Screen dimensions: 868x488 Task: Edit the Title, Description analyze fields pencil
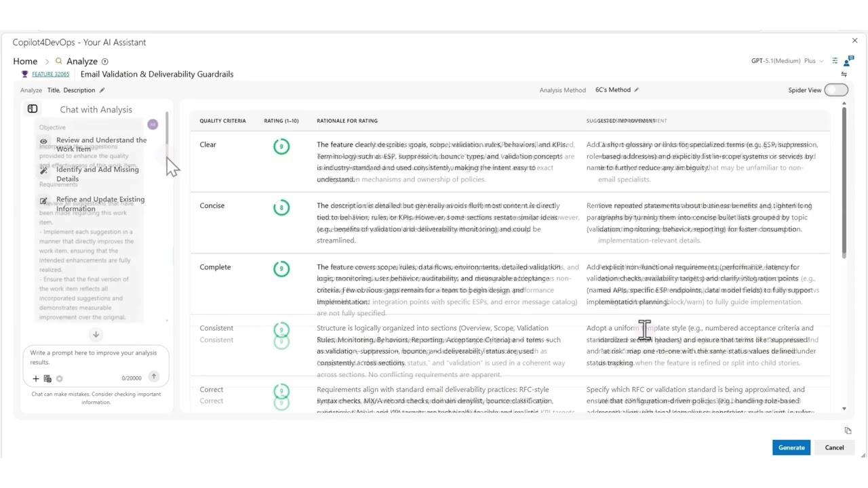(x=102, y=90)
